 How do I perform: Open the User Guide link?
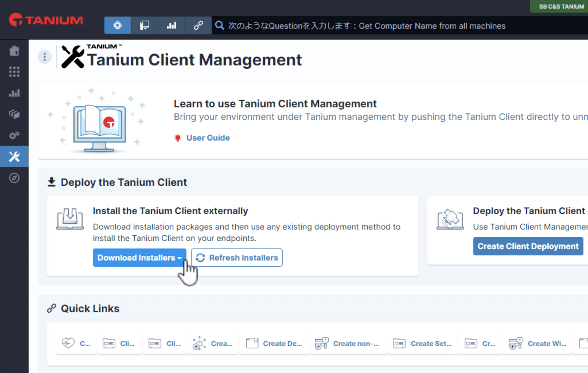pos(208,138)
